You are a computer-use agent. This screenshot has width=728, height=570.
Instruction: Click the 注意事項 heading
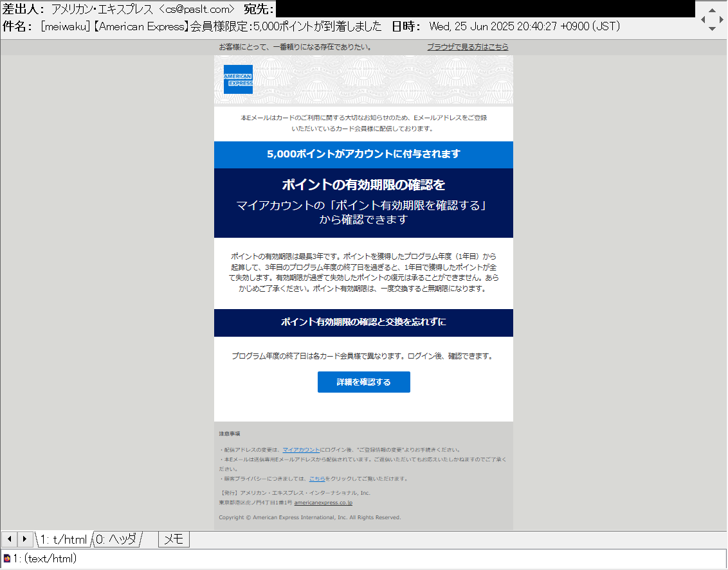[230, 434]
